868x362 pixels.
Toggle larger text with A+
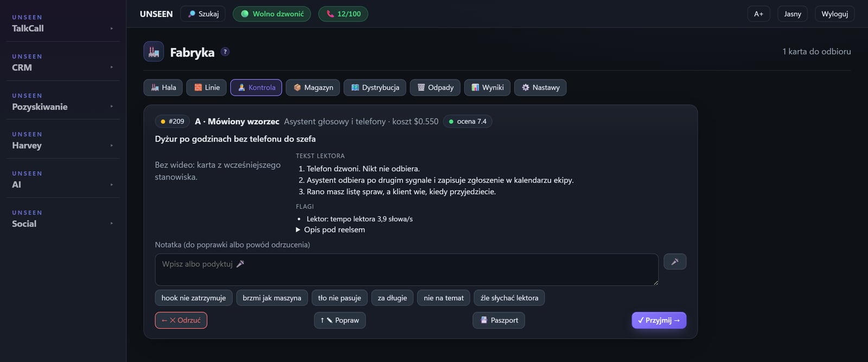758,14
